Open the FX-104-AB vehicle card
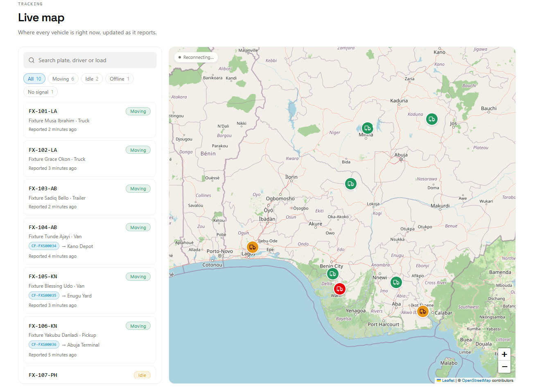Viewport: 542px width, 392px height. (x=90, y=241)
